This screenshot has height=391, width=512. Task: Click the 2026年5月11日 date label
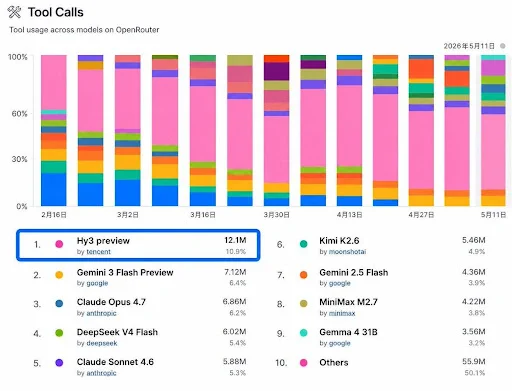click(469, 46)
